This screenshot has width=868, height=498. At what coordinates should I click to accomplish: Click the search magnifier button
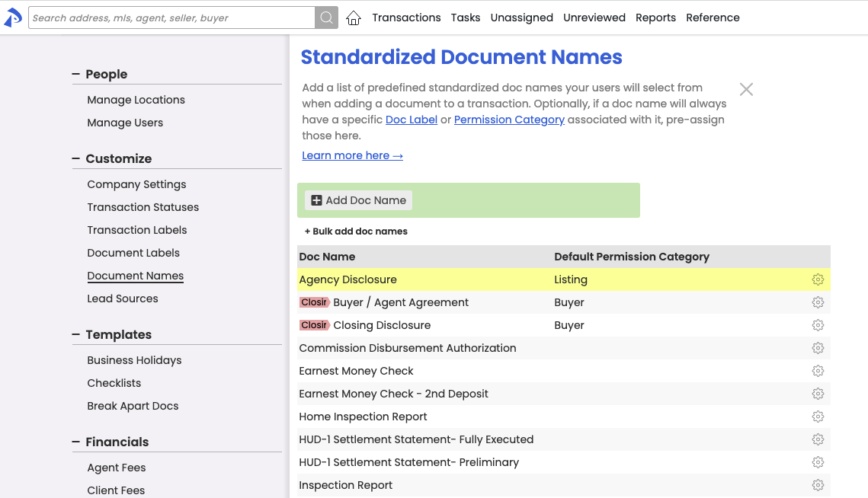tap(326, 18)
